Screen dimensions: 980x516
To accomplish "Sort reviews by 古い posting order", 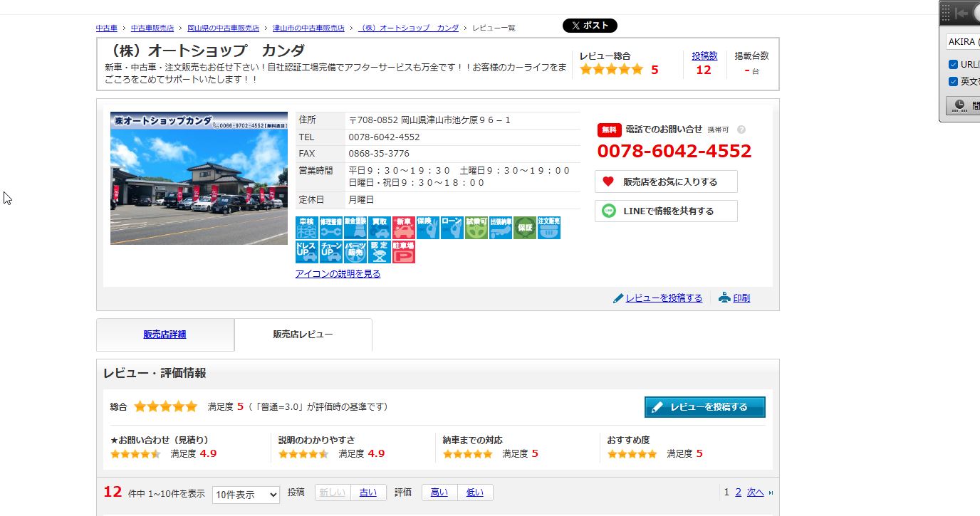I will [x=368, y=493].
